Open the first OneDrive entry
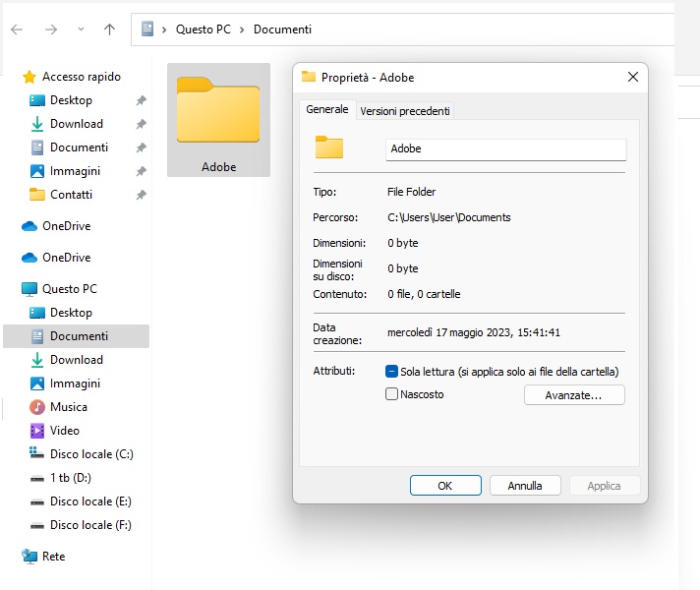This screenshot has height=590, width=700. [x=67, y=226]
